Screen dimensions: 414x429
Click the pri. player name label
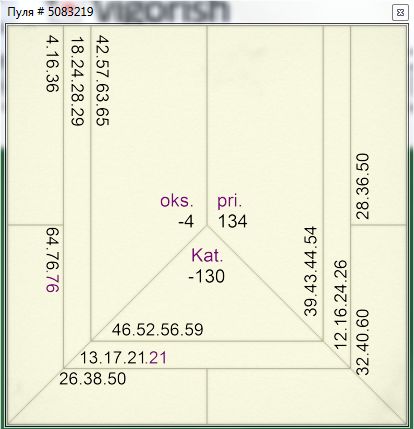tap(229, 202)
